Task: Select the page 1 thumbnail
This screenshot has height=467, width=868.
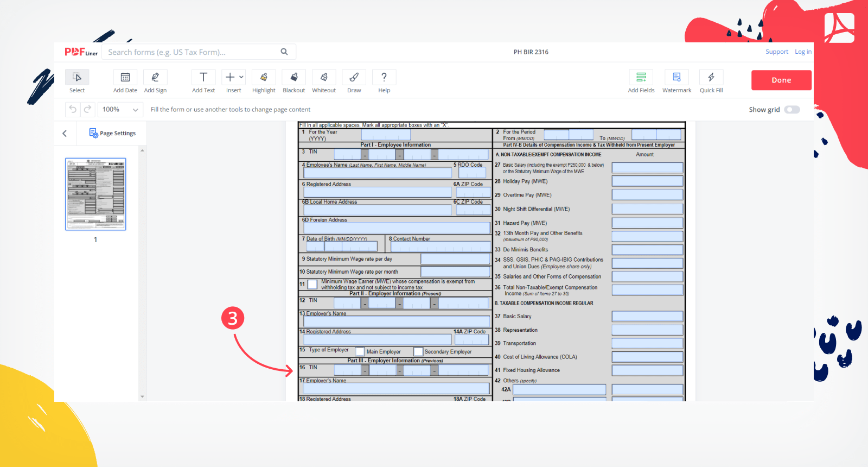Action: pos(95,194)
